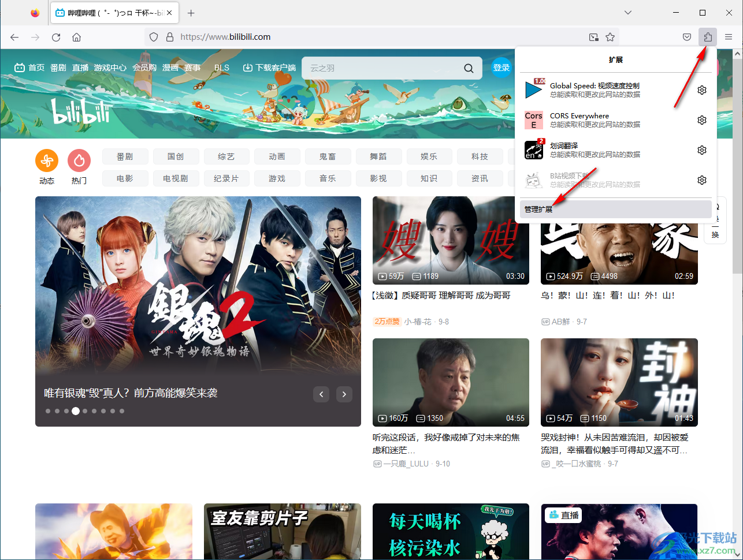Select the 综艺 category button
Screen dimensions: 743x560
coord(226,156)
